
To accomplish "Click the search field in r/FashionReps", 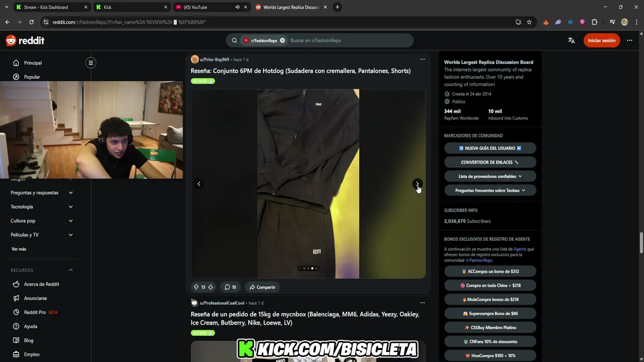I will (349, 40).
